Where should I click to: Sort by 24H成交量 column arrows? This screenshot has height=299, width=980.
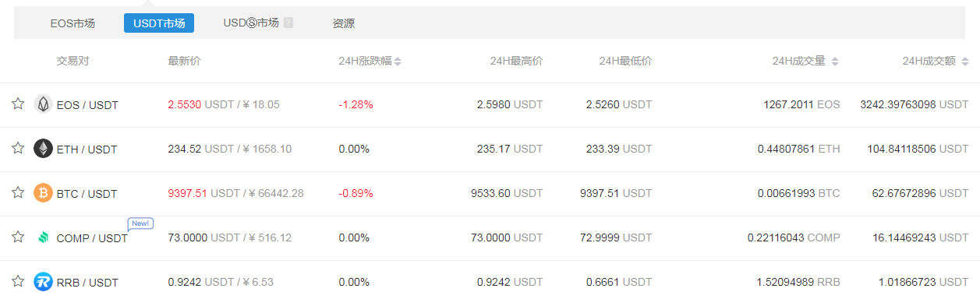click(835, 62)
